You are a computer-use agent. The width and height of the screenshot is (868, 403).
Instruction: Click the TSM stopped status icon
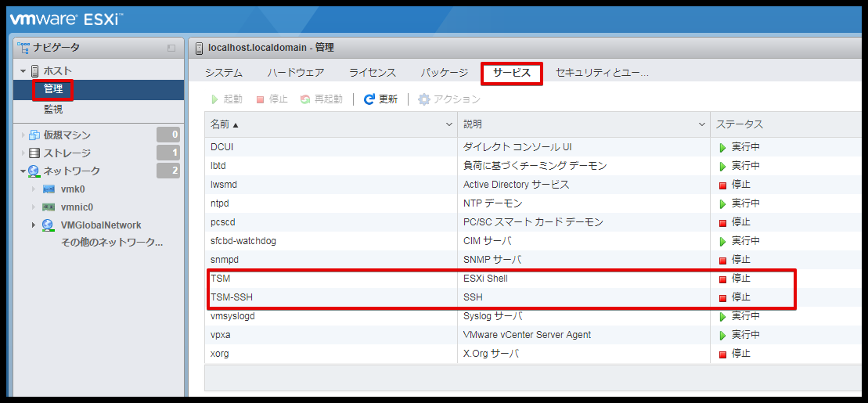pos(722,279)
